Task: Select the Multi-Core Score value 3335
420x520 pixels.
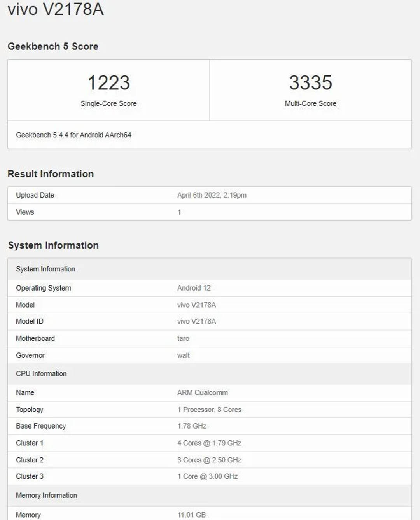Action: click(310, 82)
